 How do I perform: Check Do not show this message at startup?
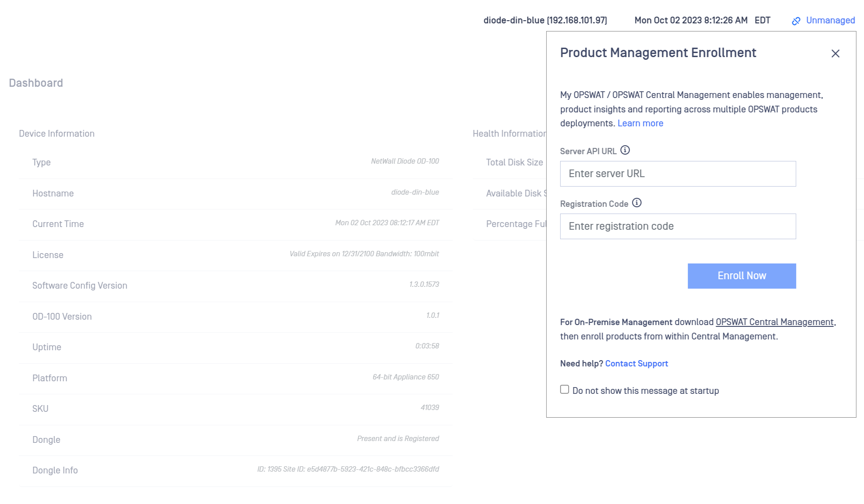coord(565,389)
